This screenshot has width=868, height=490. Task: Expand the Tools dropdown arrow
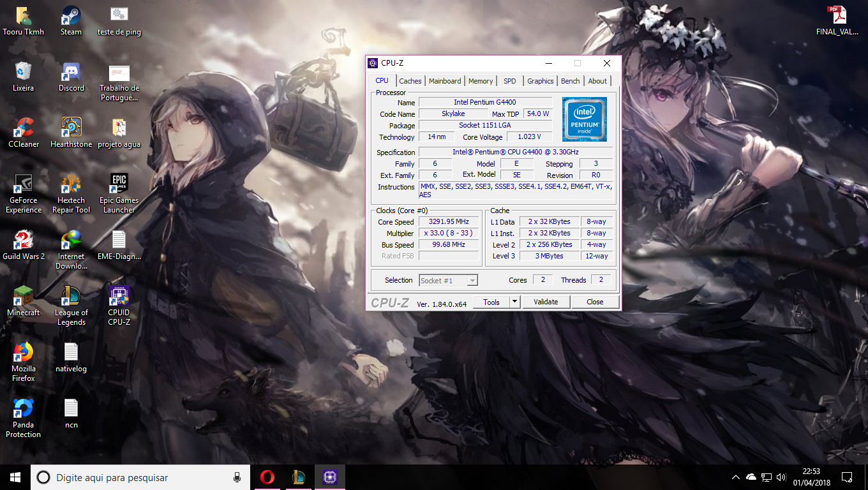[516, 302]
